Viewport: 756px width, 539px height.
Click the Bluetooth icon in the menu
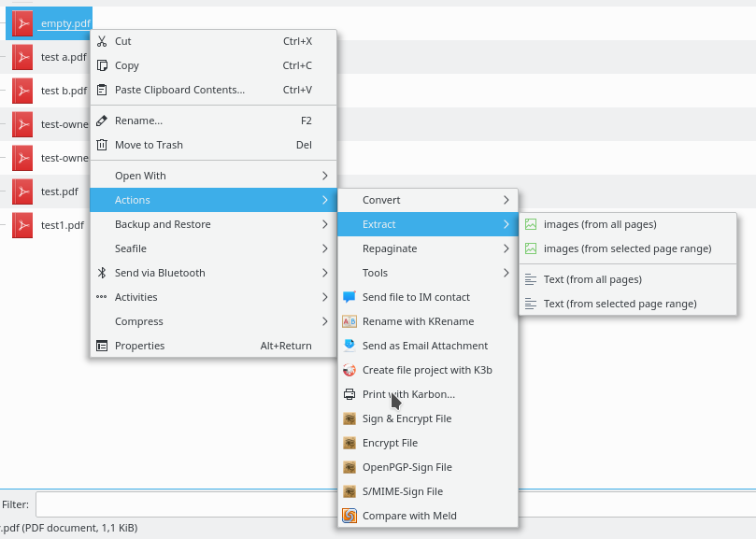[x=102, y=273]
